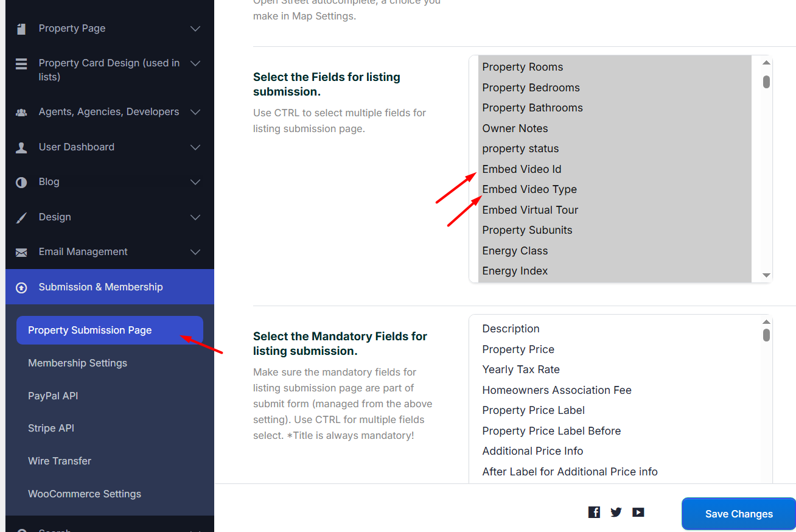Screen dimensions: 796x532
Task: Click the User Dashboard person icon
Action: click(x=21, y=147)
